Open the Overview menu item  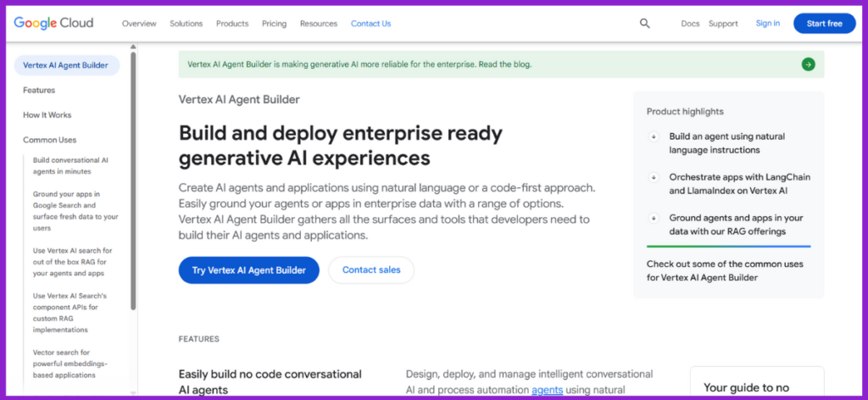[139, 24]
